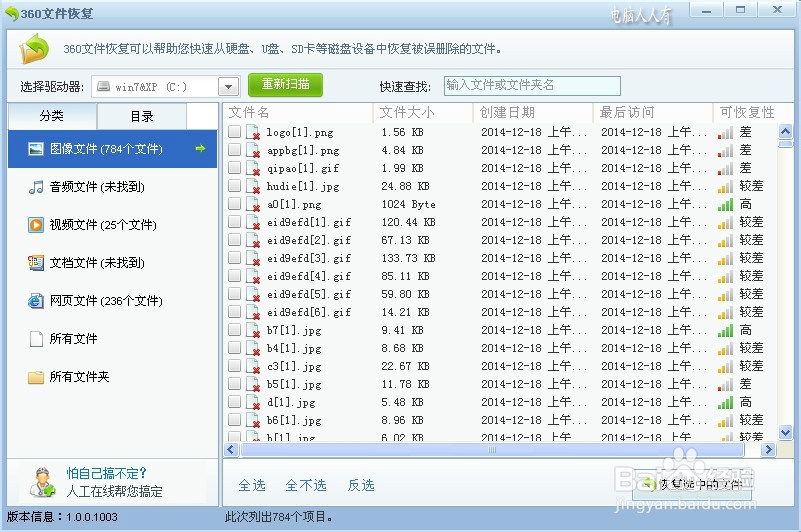Viewport: 801px width, 532px height.
Task: Click the quick search file name field
Action: (532, 86)
